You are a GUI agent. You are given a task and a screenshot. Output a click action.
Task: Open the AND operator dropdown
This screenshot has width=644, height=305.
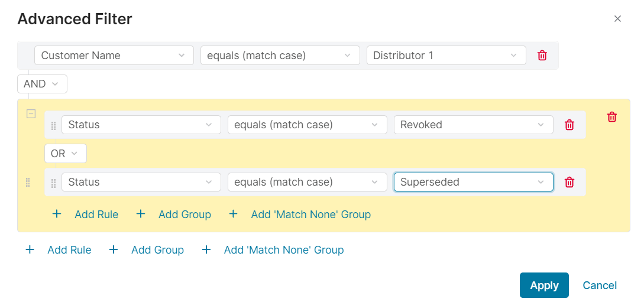pos(42,84)
